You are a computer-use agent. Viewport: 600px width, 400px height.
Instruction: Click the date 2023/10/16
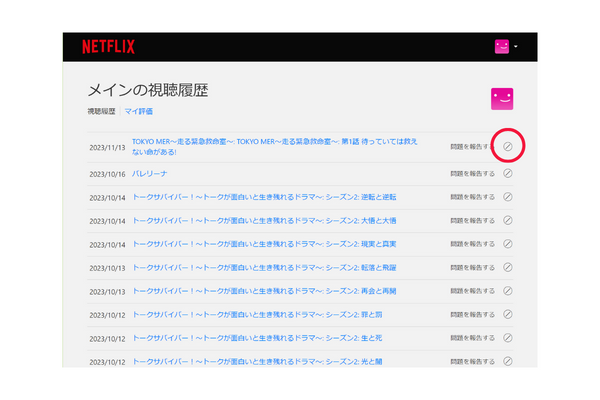[x=108, y=175]
